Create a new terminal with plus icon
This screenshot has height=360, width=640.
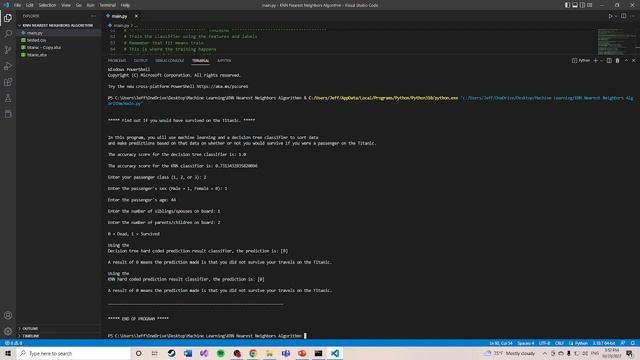(x=596, y=60)
